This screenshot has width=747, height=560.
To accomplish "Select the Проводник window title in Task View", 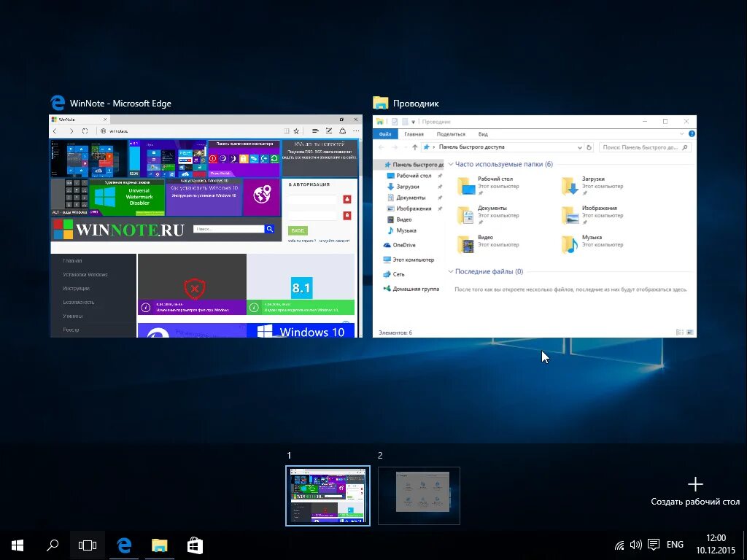I will [416, 104].
